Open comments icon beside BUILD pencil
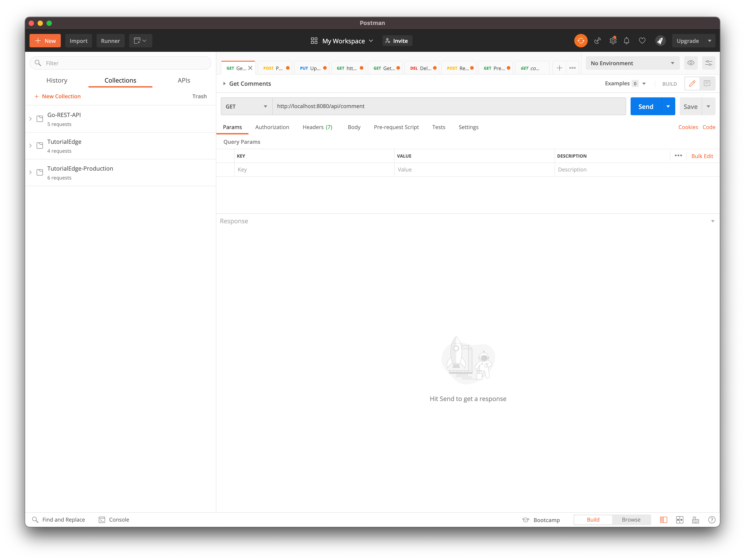745x560 pixels. [x=707, y=84]
